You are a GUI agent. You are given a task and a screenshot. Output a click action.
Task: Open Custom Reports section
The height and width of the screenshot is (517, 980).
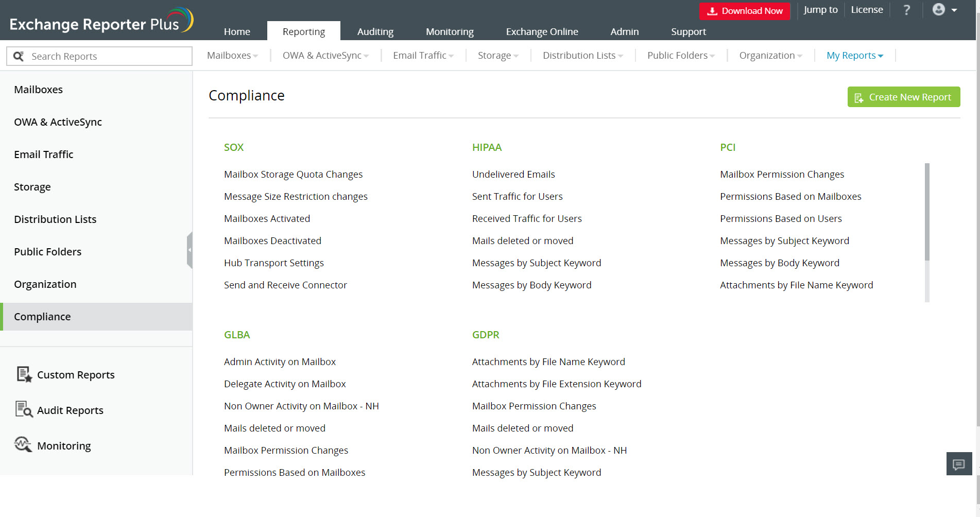point(76,375)
